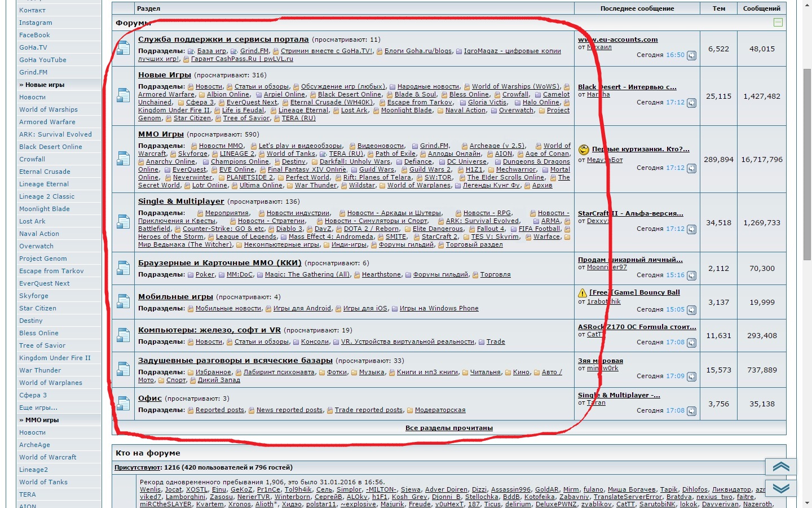Screen dimensions: 812x508
Task: Open Браузерные и Карточные MMO (ККИ) forum
Action: pos(220,263)
